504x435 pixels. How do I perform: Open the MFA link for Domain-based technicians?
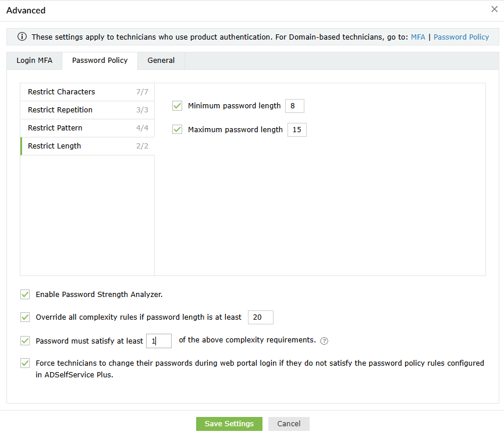[418, 37]
